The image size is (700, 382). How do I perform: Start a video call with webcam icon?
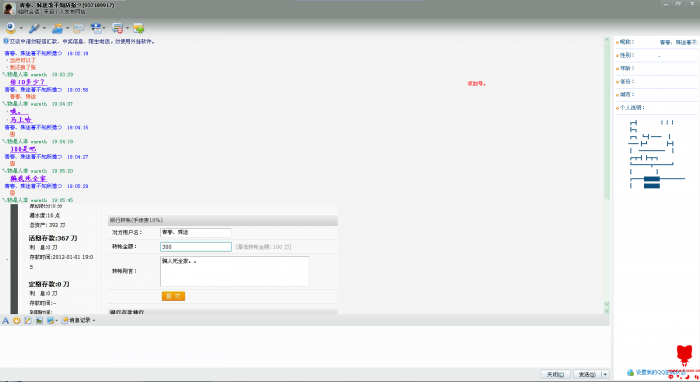pos(11,28)
